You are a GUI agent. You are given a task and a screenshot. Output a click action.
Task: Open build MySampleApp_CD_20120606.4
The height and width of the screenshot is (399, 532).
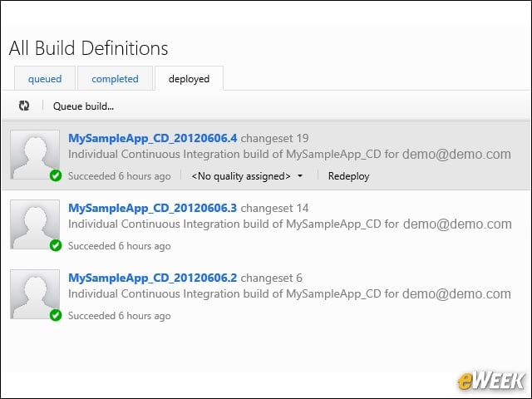click(x=153, y=138)
